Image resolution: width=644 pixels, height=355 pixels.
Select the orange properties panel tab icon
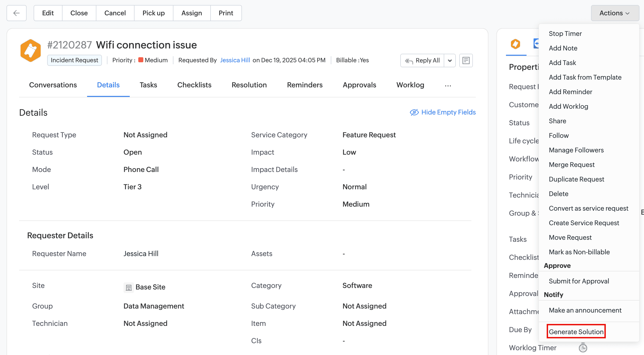(x=516, y=44)
